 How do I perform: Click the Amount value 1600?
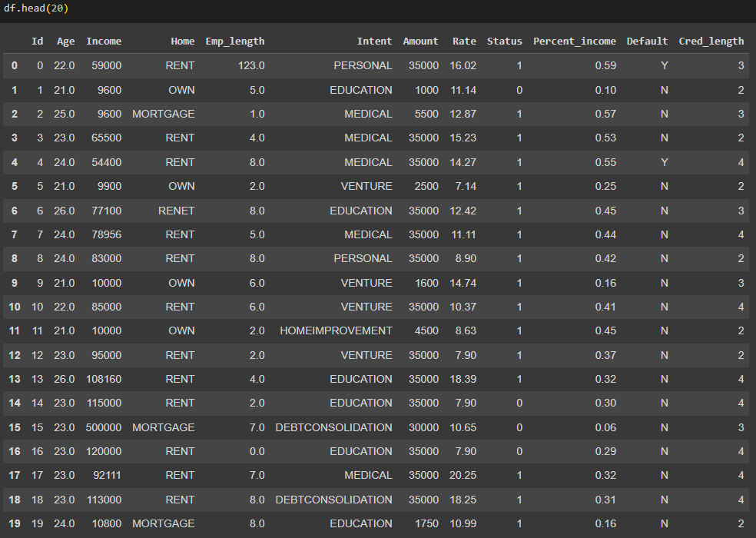click(x=426, y=283)
